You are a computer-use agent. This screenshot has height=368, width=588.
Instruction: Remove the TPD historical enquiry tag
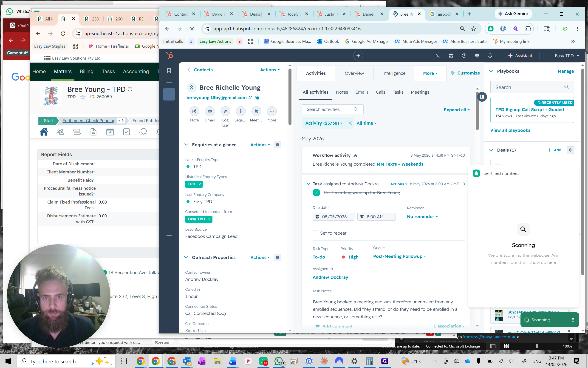[x=200, y=184]
